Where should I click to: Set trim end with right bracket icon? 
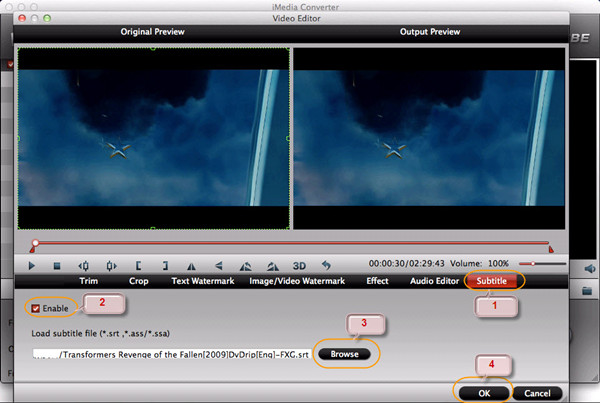[x=165, y=265]
